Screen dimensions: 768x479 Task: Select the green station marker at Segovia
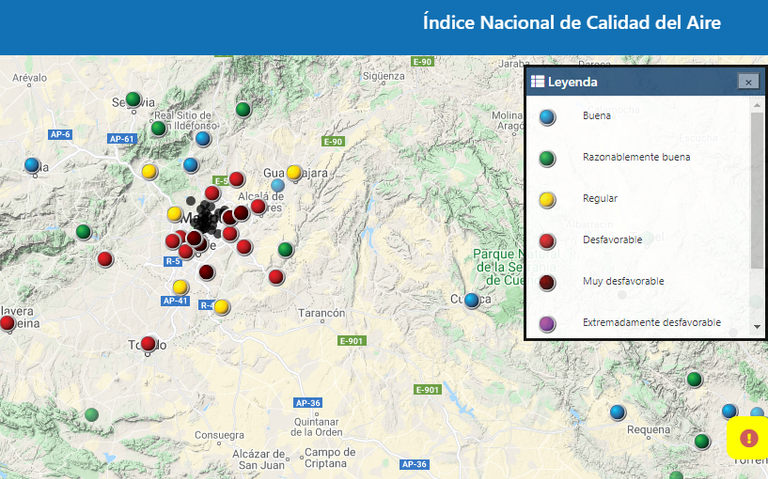[x=133, y=99]
